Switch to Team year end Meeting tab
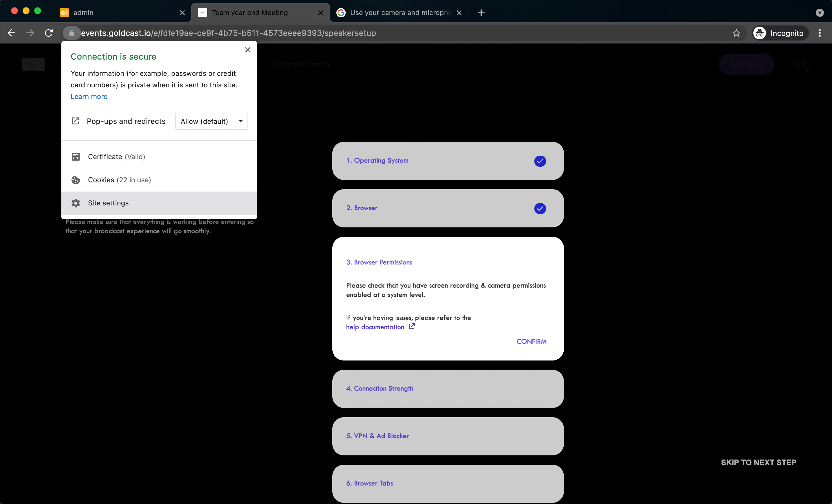Viewport: 832px width, 504px height. [x=260, y=13]
